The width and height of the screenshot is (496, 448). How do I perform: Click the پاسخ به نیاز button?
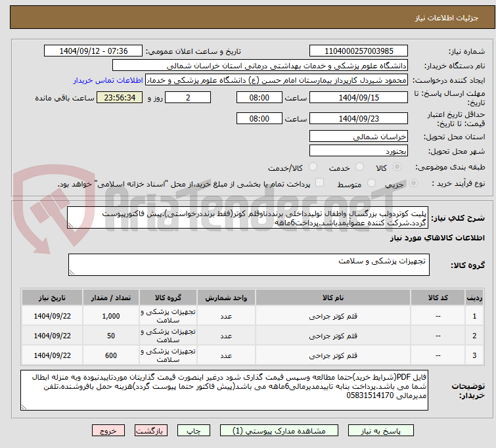(381, 431)
